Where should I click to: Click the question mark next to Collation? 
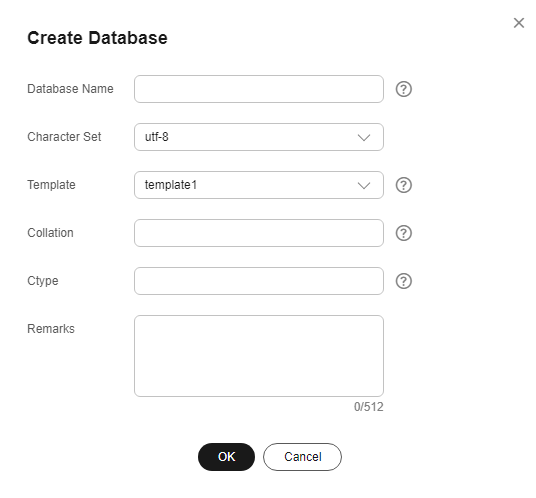click(x=403, y=233)
